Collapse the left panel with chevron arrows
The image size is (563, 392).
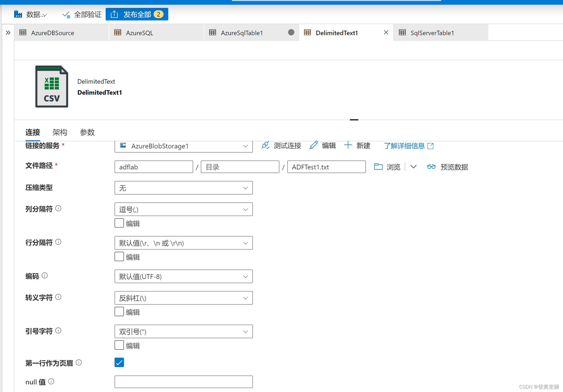[8, 32]
